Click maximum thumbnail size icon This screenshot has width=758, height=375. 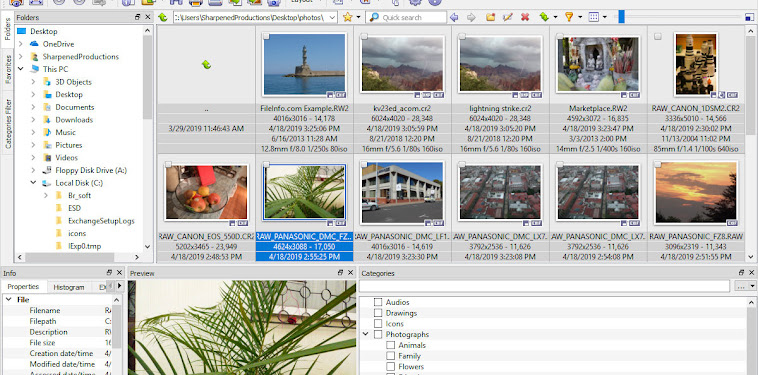pos(749,17)
